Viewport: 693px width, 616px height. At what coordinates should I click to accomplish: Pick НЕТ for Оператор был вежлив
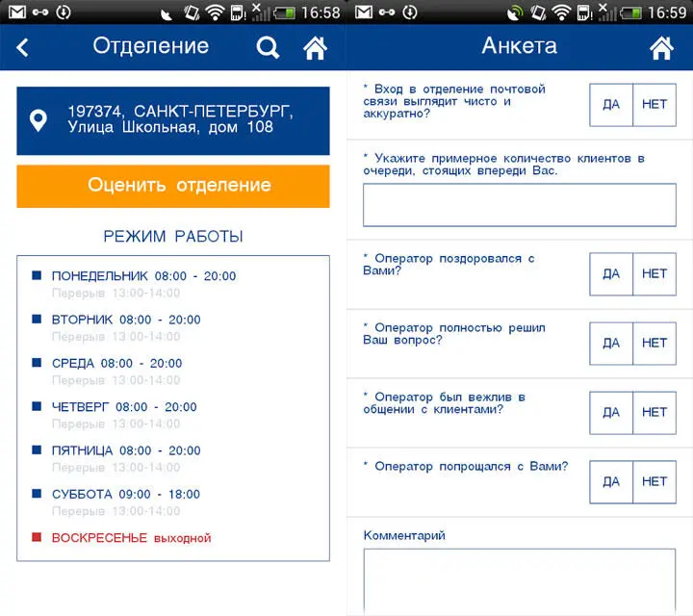(x=654, y=413)
